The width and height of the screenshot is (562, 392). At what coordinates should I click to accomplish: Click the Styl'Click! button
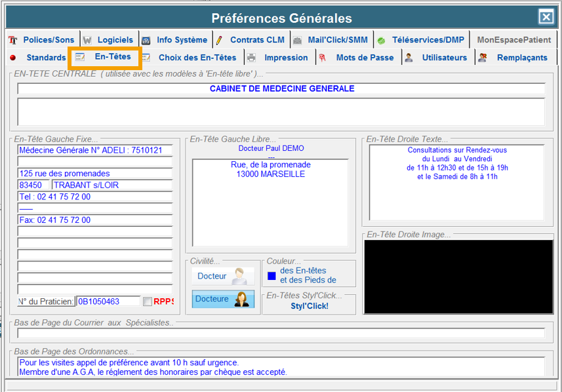(310, 306)
